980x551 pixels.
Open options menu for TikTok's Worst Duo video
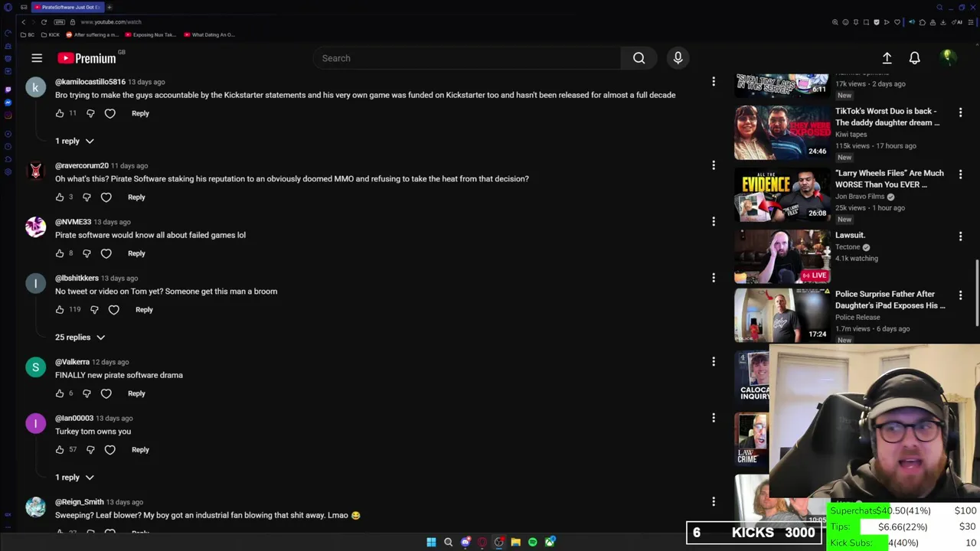click(x=960, y=112)
